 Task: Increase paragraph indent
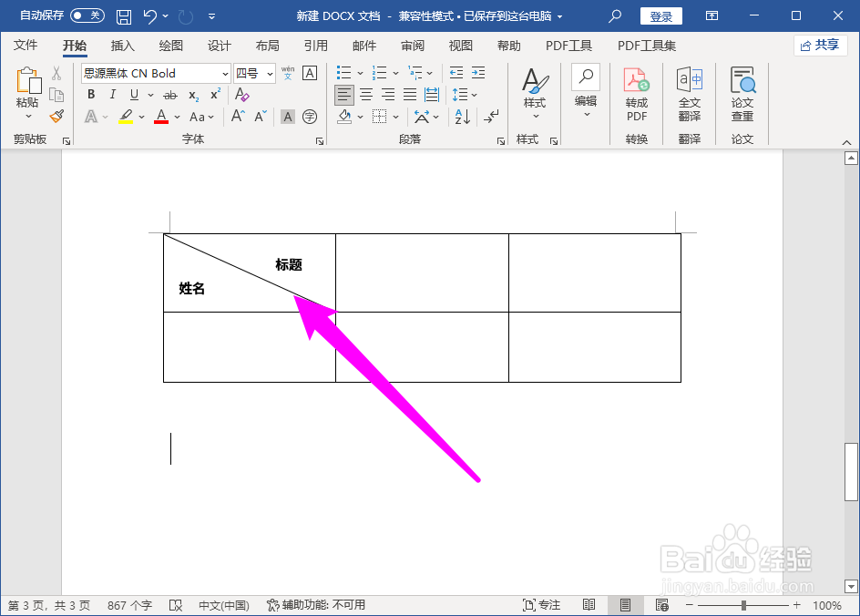tap(478, 72)
